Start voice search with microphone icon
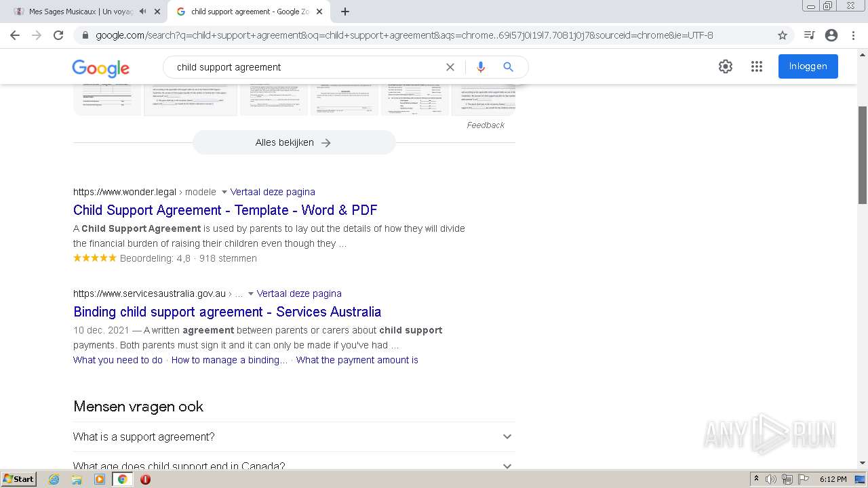This screenshot has height=488, width=868. pyautogui.click(x=481, y=67)
